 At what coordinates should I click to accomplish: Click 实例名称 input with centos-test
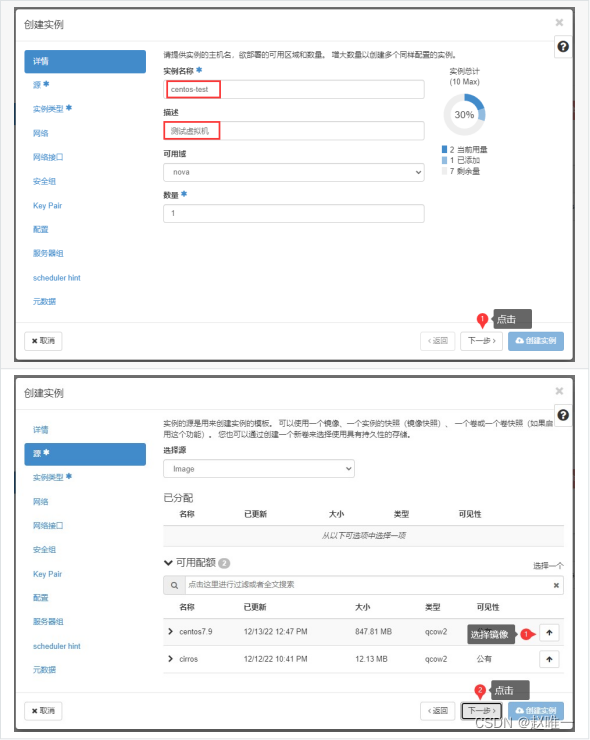click(x=294, y=89)
